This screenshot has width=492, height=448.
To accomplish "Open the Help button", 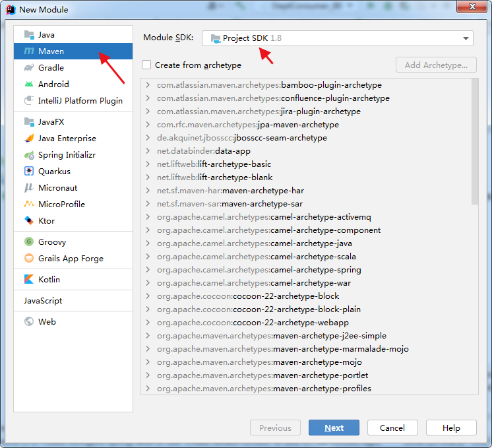I will (x=451, y=428).
